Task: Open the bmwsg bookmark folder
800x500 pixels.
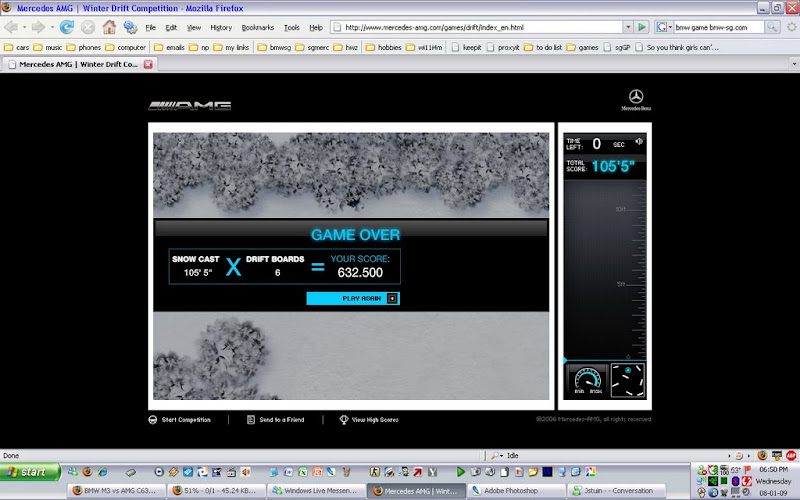Action: coord(274,47)
